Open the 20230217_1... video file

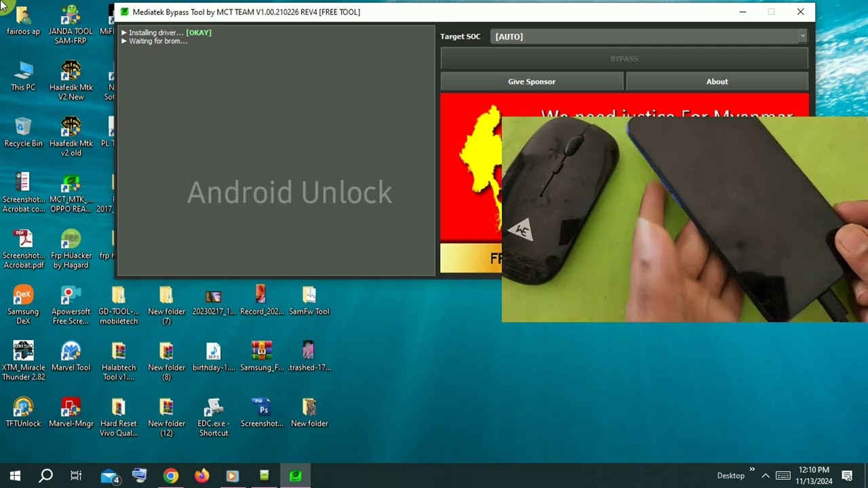(x=214, y=301)
